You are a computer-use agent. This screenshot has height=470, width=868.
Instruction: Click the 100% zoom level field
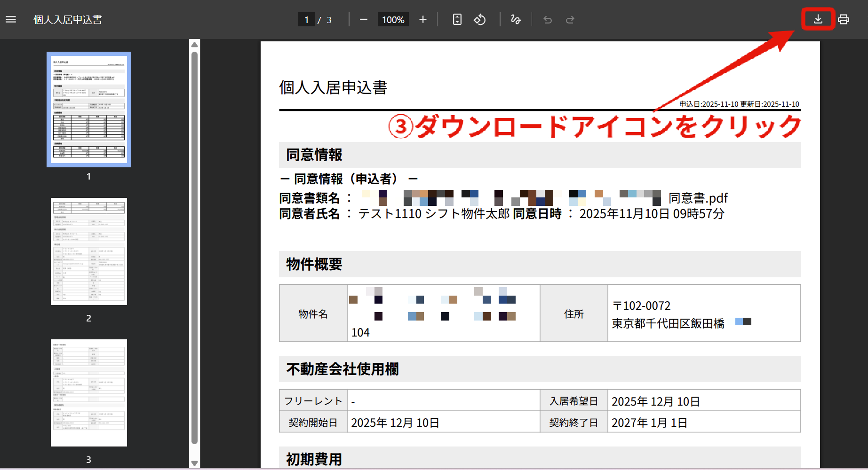(x=393, y=19)
